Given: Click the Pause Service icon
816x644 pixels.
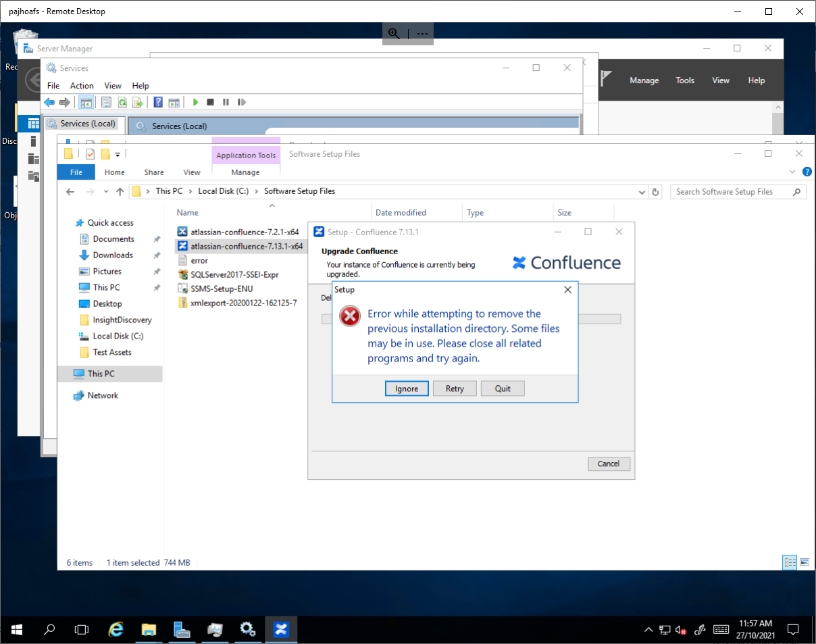Looking at the screenshot, I should [226, 102].
